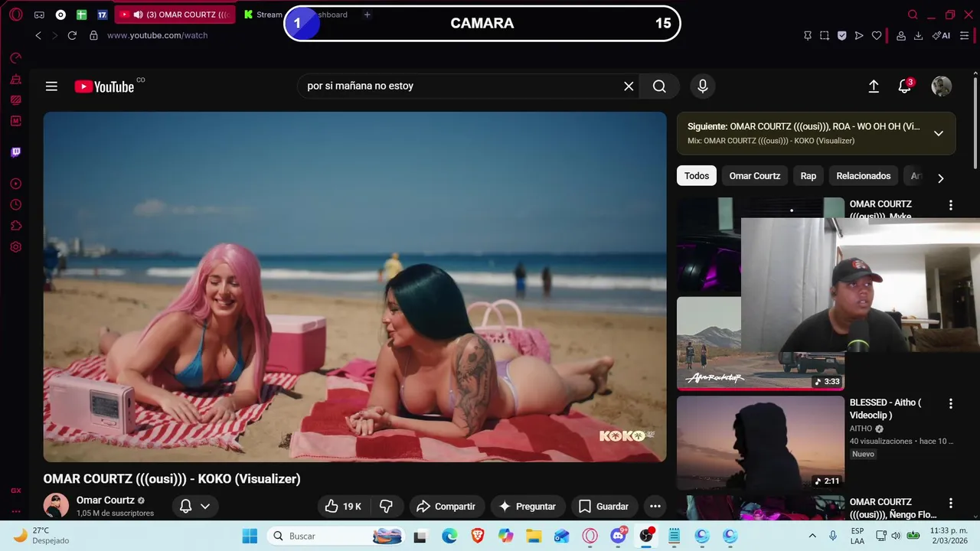980x551 pixels.
Task: Show hidden system tray icons
Action: click(812, 536)
